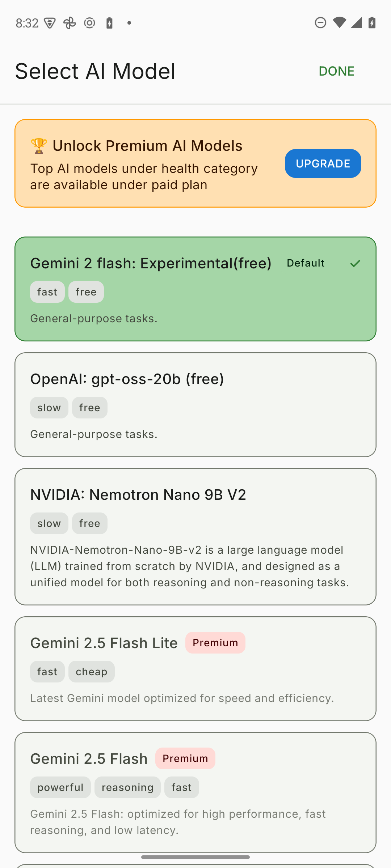This screenshot has height=868, width=391.
Task: Tap the Wi-Fi icon in the status bar
Action: tap(339, 23)
